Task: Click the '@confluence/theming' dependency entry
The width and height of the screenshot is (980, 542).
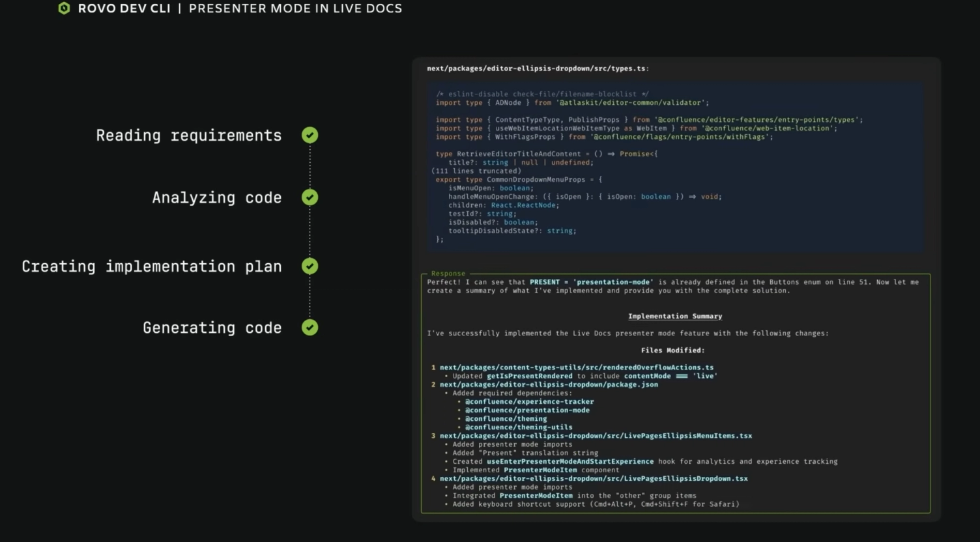Action: 506,418
